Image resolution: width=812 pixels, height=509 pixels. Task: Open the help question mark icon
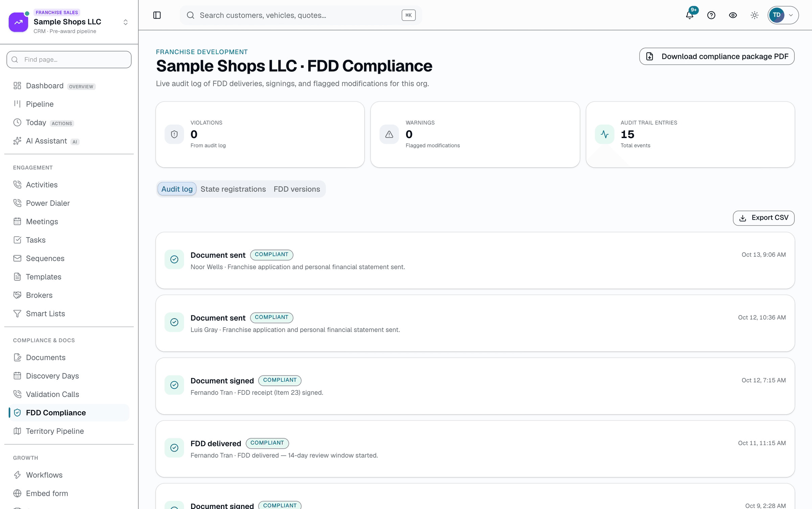pyautogui.click(x=711, y=15)
